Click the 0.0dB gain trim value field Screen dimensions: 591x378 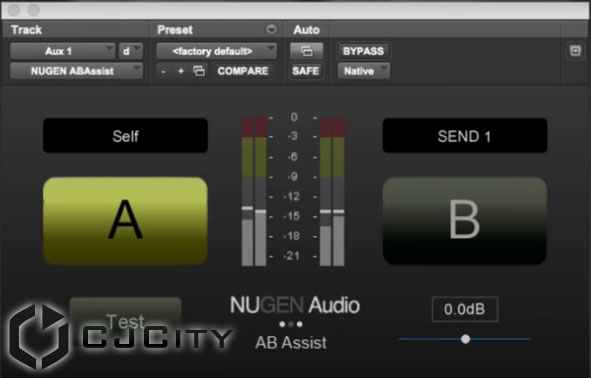pyautogui.click(x=465, y=309)
